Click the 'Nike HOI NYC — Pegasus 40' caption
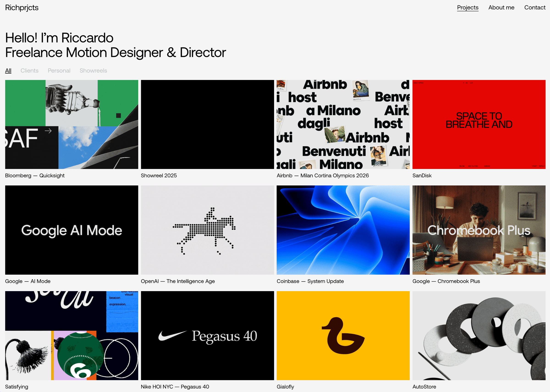The height and width of the screenshot is (392, 550). pyautogui.click(x=175, y=387)
